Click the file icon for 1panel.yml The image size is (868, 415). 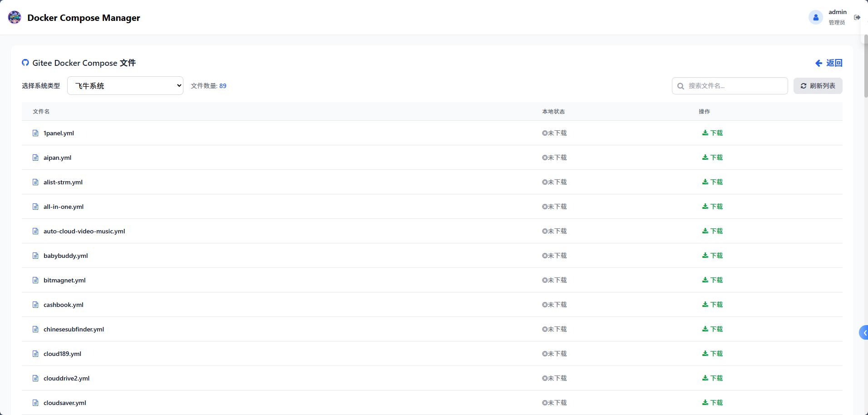coord(35,133)
